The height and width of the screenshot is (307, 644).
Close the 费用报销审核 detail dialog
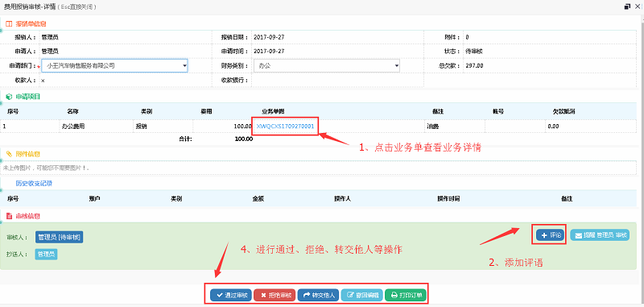coord(638,6)
